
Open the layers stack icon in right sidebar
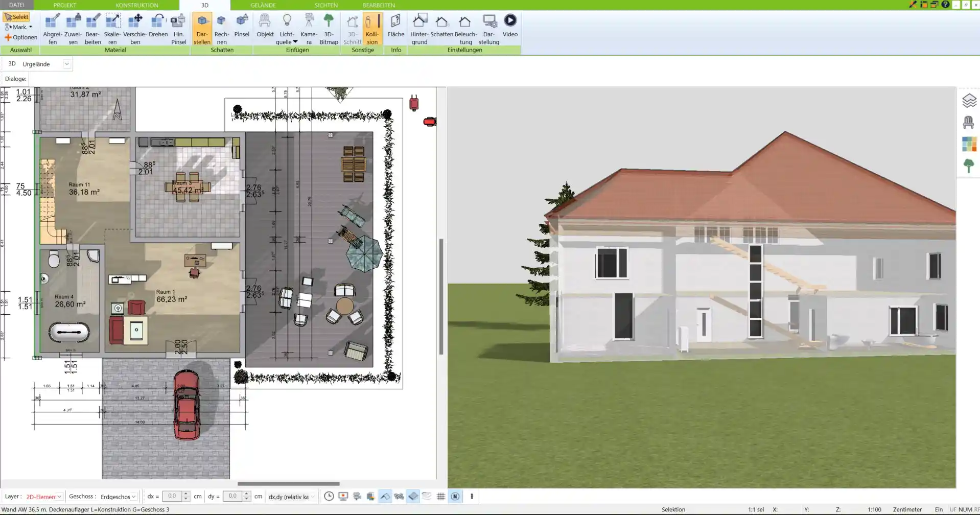pyautogui.click(x=969, y=101)
